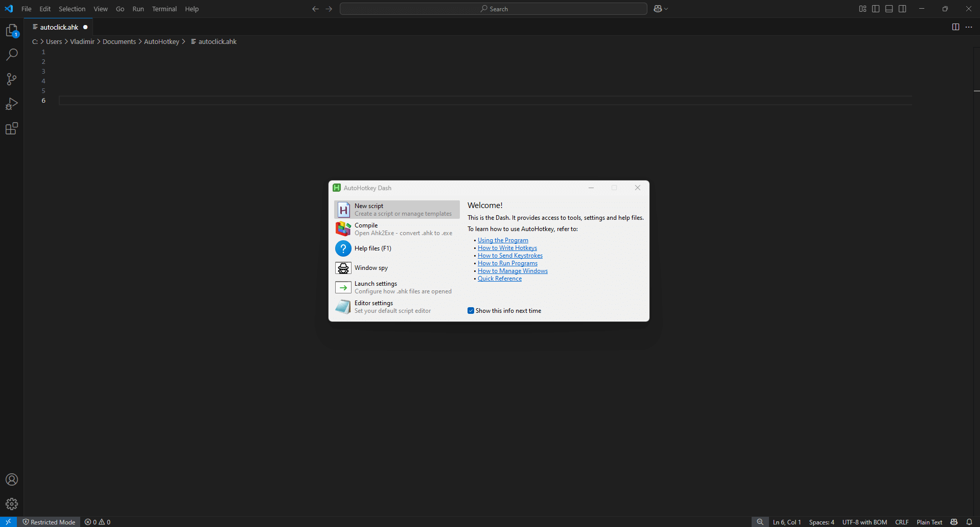
Task: Open the File menu
Action: pos(27,9)
